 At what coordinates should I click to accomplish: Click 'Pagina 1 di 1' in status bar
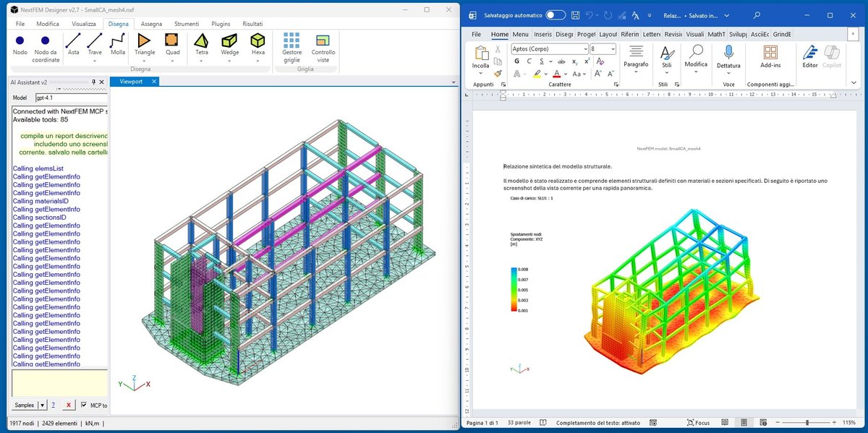(x=482, y=422)
